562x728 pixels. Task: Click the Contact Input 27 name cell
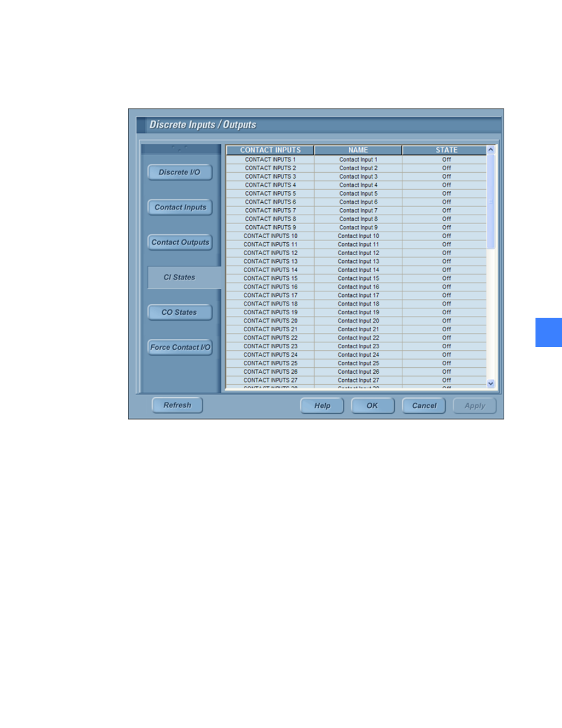click(x=358, y=381)
